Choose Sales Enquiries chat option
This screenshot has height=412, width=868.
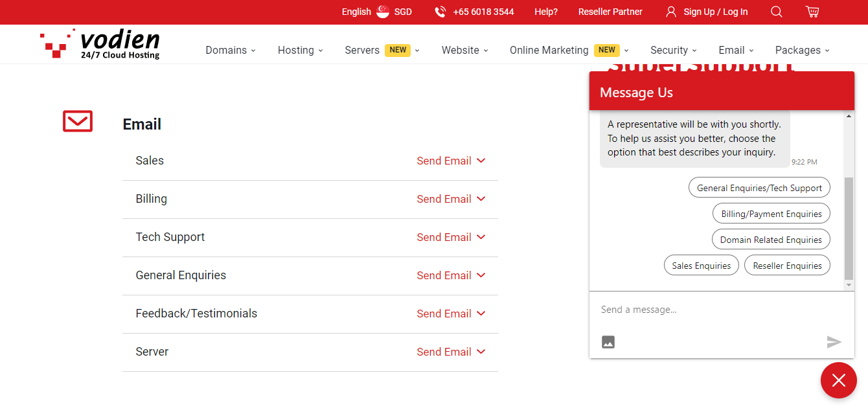click(x=702, y=266)
